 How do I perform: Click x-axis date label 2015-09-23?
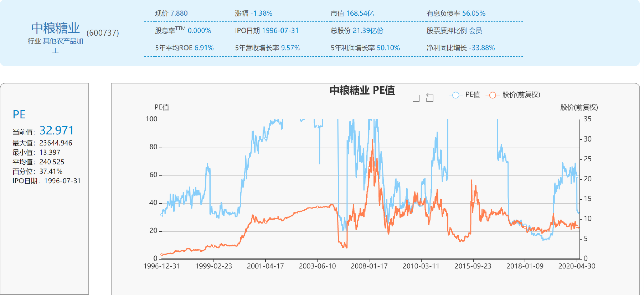(x=473, y=266)
